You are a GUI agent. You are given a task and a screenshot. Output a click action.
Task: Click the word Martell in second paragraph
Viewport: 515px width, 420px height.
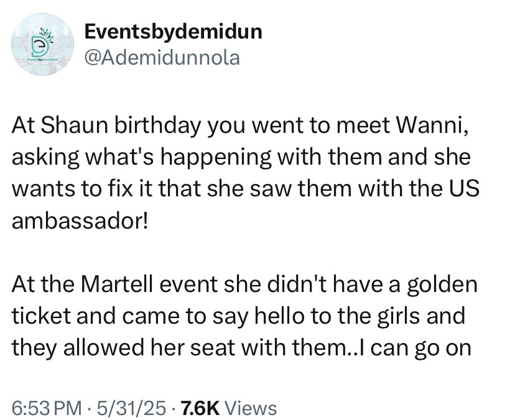(x=117, y=284)
